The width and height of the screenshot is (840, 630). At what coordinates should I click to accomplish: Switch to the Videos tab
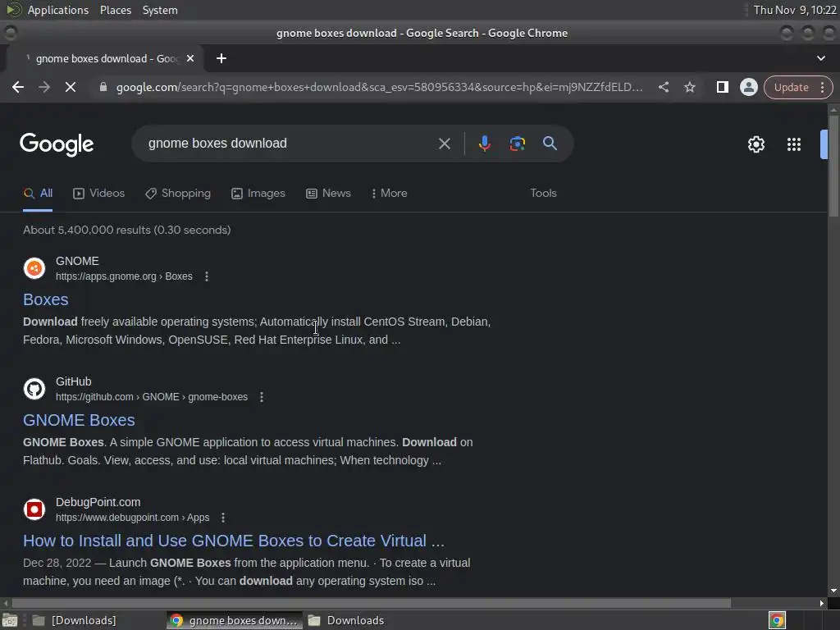98,194
